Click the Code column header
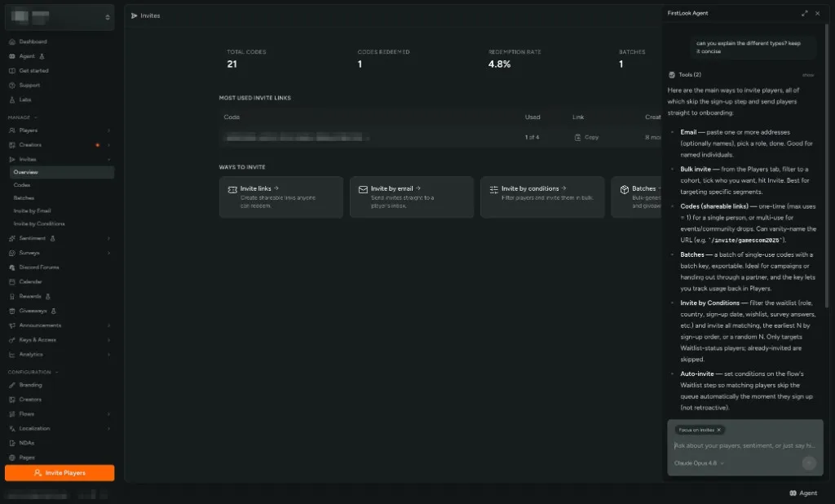 pos(232,117)
